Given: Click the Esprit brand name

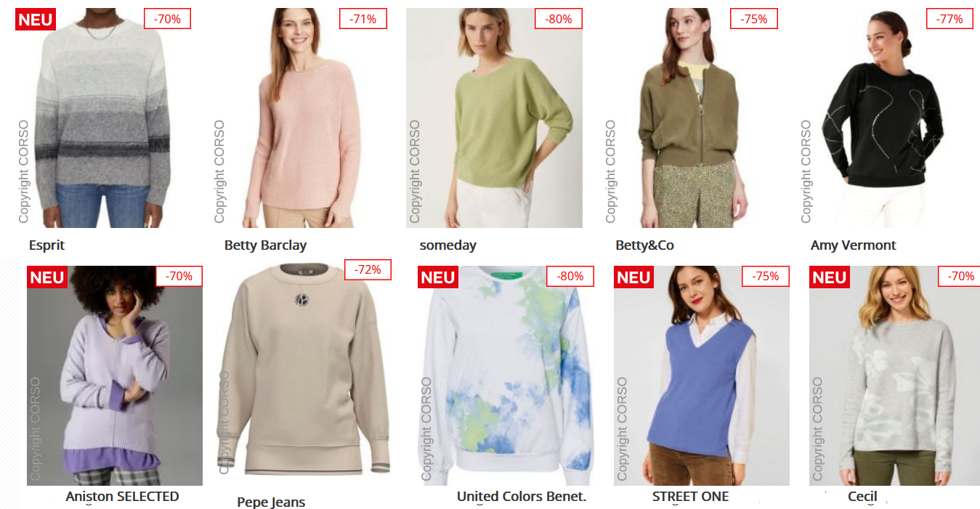Looking at the screenshot, I should tap(46, 245).
